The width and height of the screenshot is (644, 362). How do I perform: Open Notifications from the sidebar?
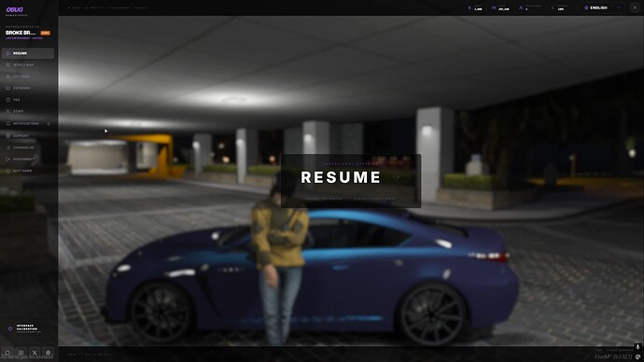pyautogui.click(x=27, y=123)
